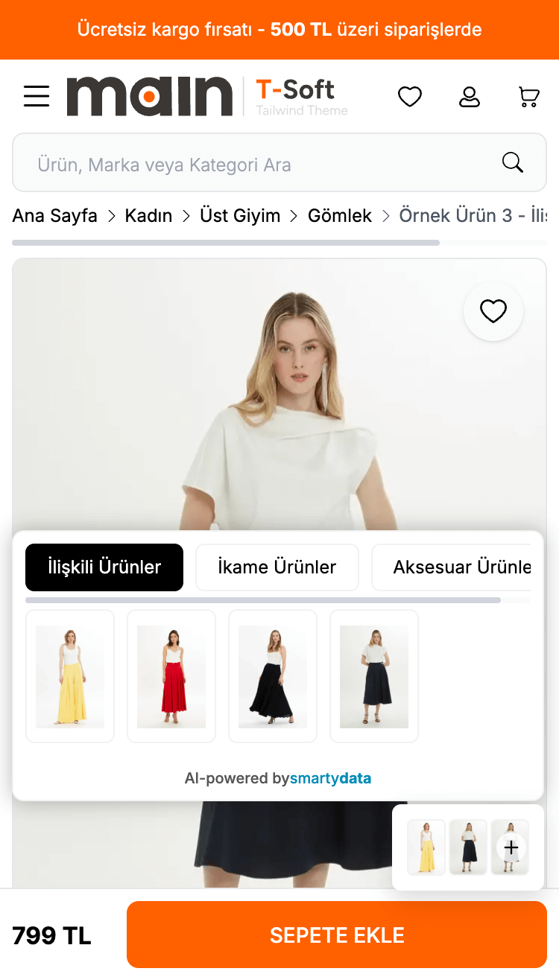Open the navy midi skirt product
The image size is (559, 980).
[374, 676]
